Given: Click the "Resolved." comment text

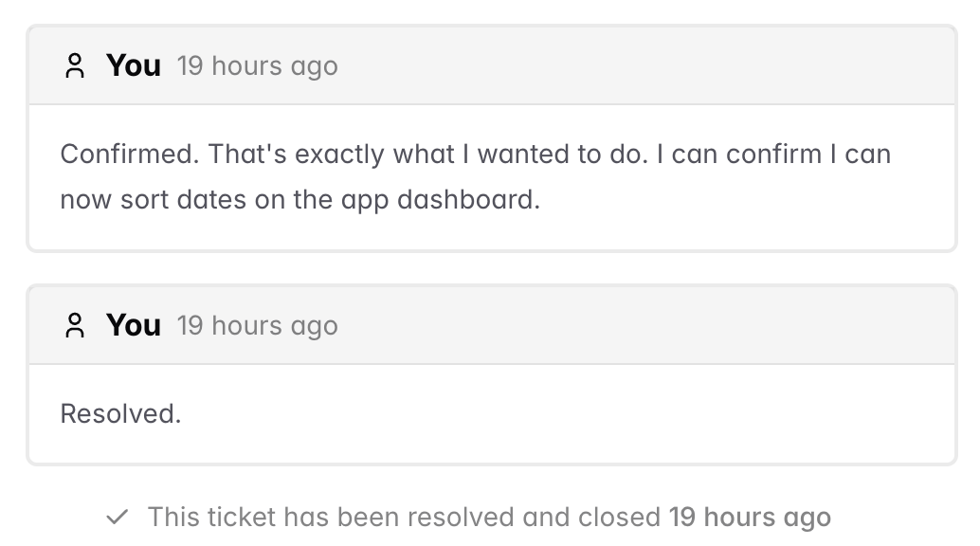Looking at the screenshot, I should point(120,414).
